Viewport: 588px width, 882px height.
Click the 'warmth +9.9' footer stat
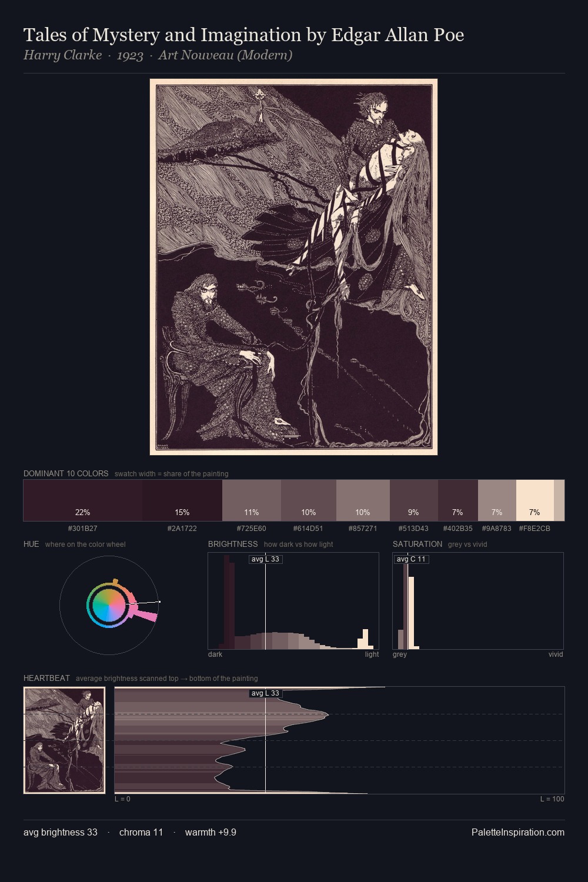[211, 832]
